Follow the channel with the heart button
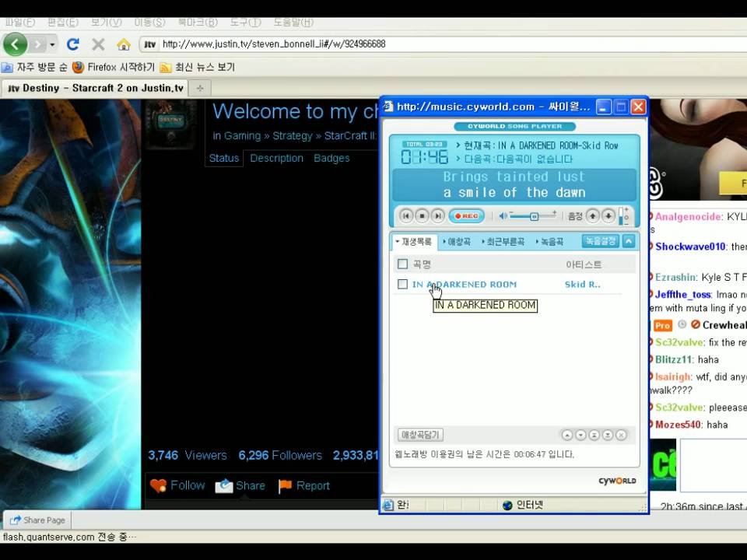 [x=177, y=485]
